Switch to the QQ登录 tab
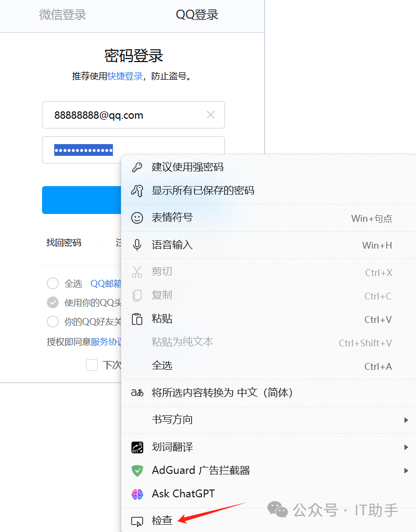Image resolution: width=416 pixels, height=532 pixels. tap(197, 15)
